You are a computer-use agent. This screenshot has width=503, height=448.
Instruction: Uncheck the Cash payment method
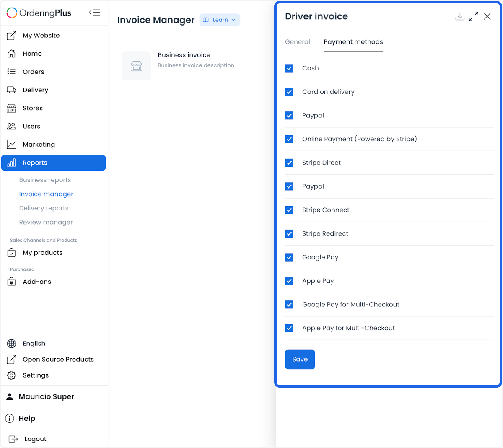289,68
